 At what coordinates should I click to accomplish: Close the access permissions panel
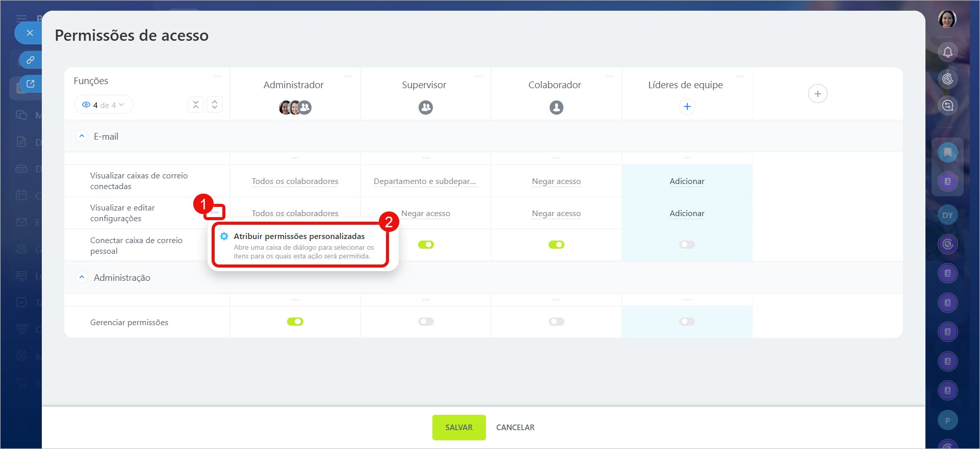point(30,33)
